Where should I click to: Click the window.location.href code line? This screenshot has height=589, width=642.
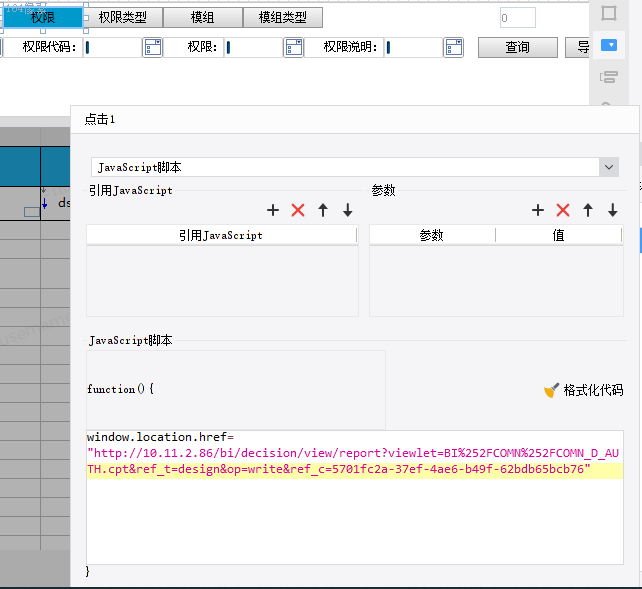160,437
